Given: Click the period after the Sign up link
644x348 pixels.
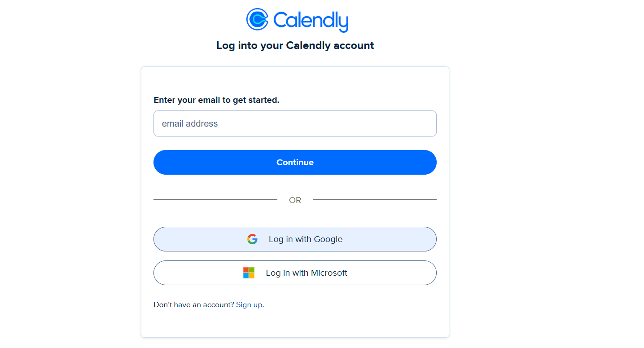Looking at the screenshot, I should 263,305.
